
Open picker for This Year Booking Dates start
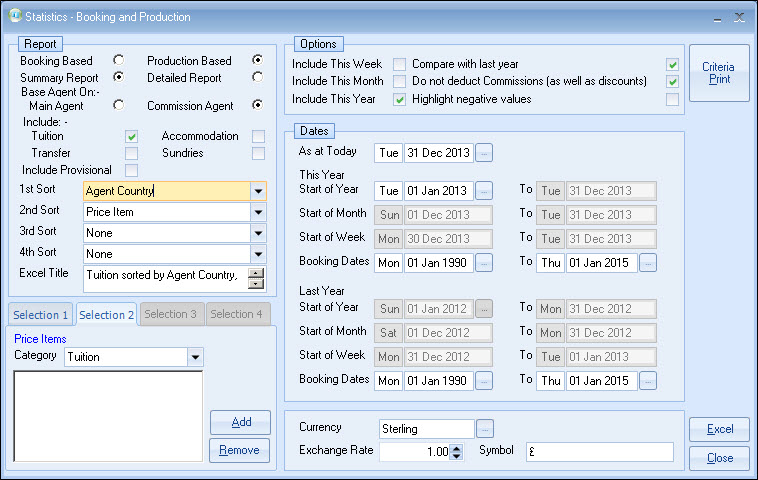(x=484, y=263)
